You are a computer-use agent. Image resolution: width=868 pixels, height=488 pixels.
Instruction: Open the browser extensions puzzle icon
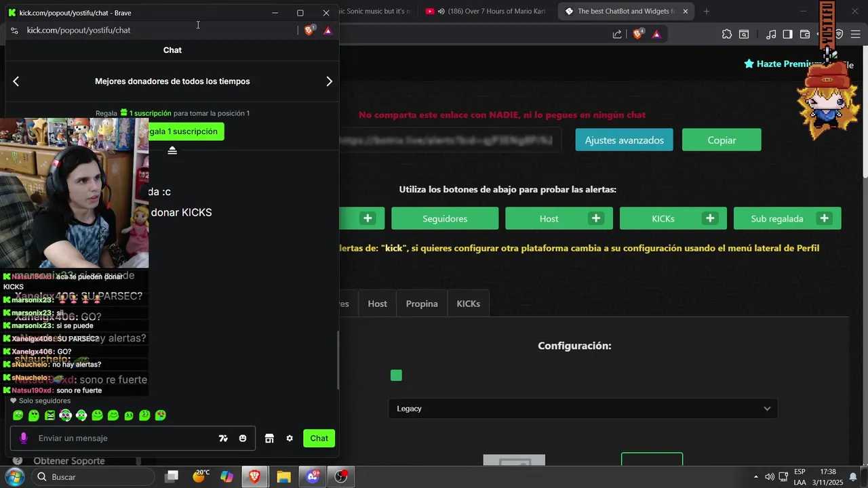click(x=727, y=34)
